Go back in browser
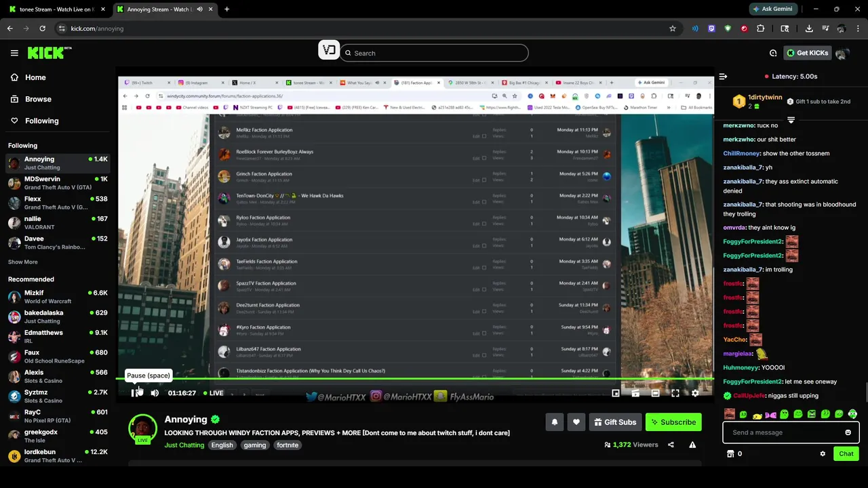 tap(10, 28)
